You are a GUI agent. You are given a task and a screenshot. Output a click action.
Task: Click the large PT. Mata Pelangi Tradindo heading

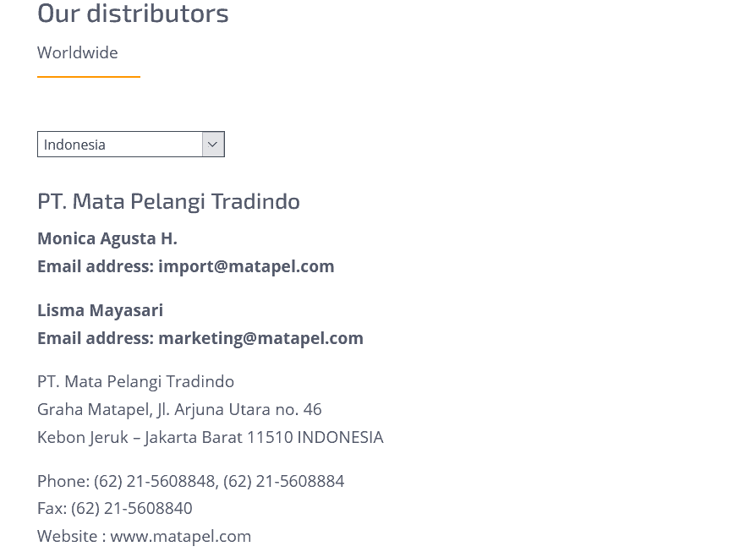[168, 200]
